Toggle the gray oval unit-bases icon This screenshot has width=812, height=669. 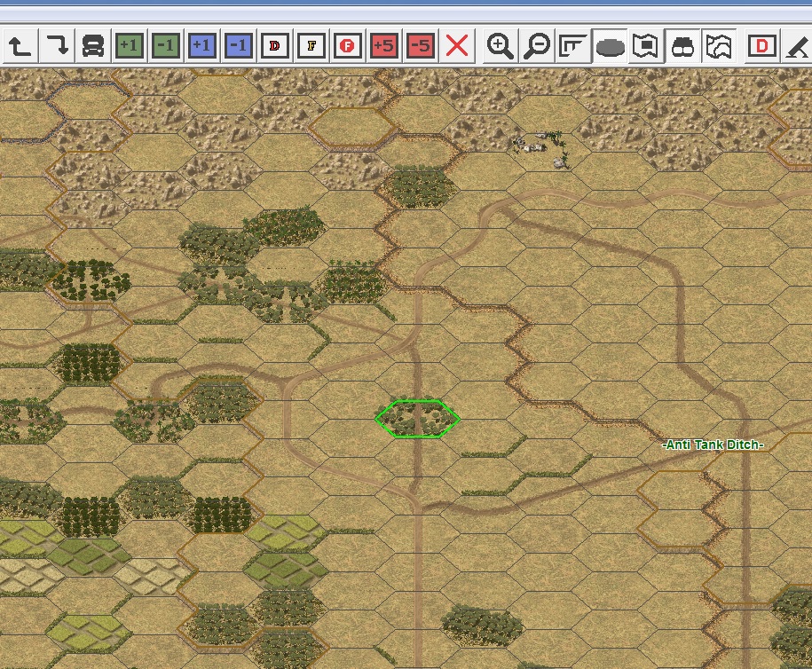coord(610,46)
